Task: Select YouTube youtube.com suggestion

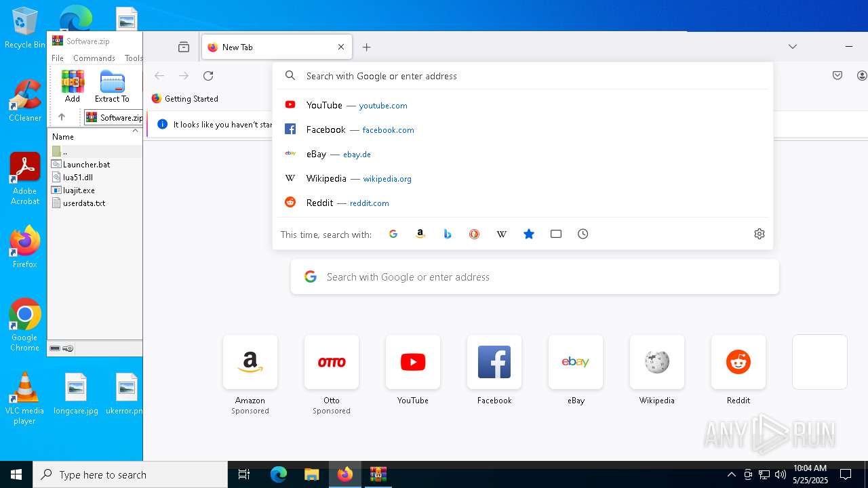Action: pyautogui.click(x=523, y=105)
